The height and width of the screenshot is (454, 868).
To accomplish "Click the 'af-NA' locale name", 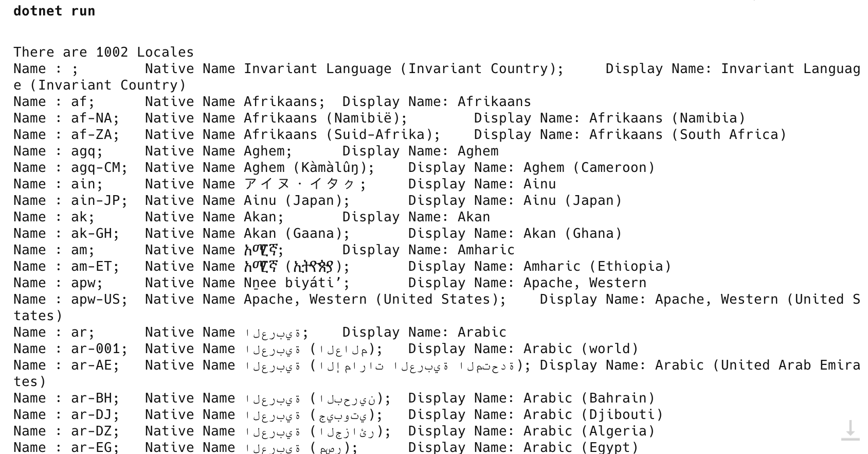I will point(93,118).
